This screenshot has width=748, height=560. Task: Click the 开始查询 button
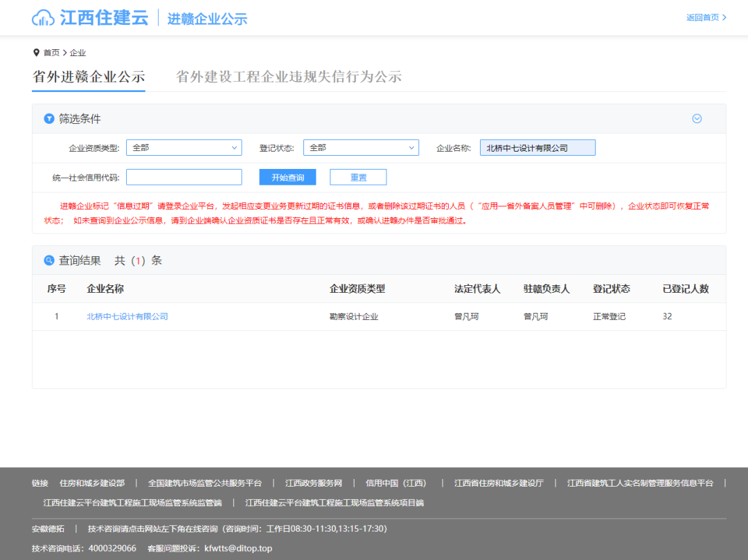pyautogui.click(x=287, y=177)
